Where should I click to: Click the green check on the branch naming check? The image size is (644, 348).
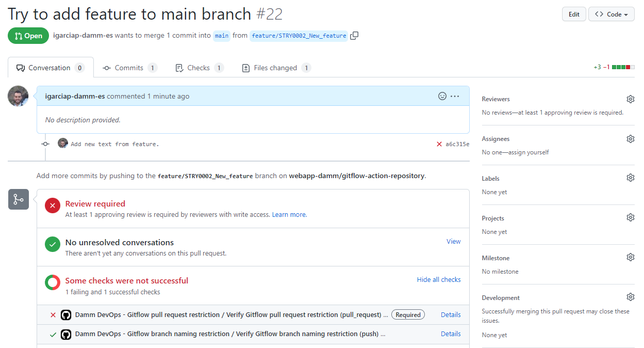pyautogui.click(x=53, y=334)
